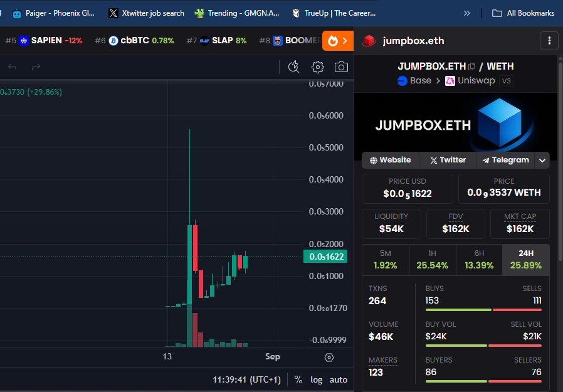Click the Uniswap DEX icon
563x392 pixels.
(x=450, y=81)
